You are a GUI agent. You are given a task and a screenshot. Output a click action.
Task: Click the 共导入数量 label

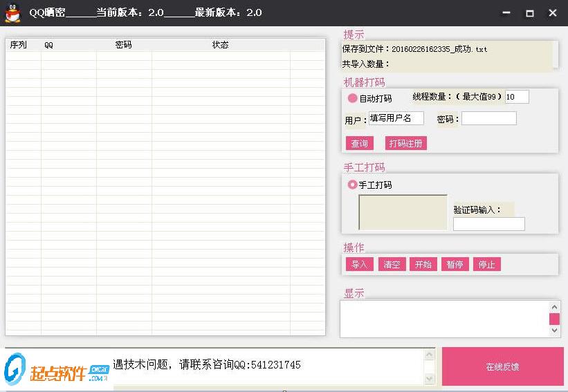click(x=365, y=64)
